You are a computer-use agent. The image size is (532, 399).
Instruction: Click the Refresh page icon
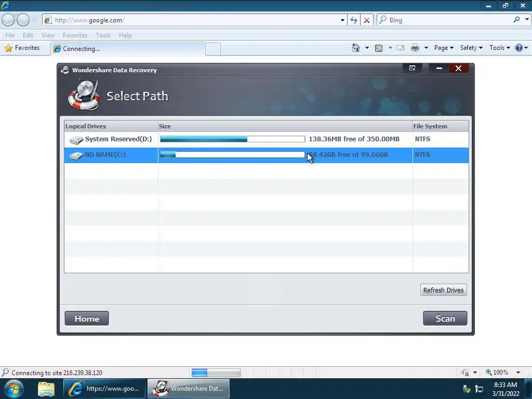coord(354,20)
